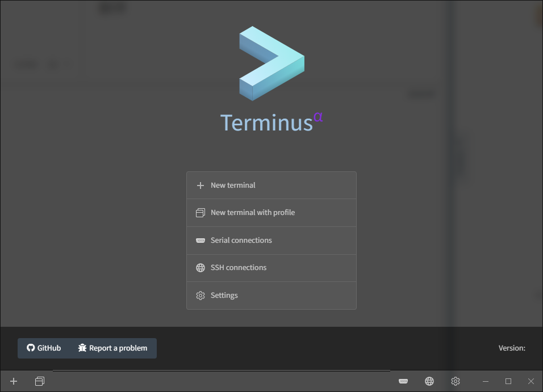Click the Version: label
This screenshot has height=392, width=543.
512,348
